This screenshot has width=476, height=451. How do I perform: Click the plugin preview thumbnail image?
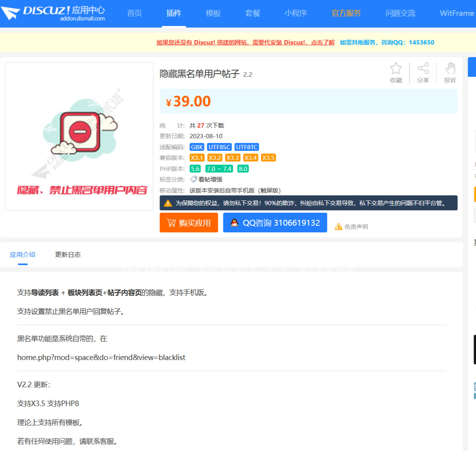[79, 136]
